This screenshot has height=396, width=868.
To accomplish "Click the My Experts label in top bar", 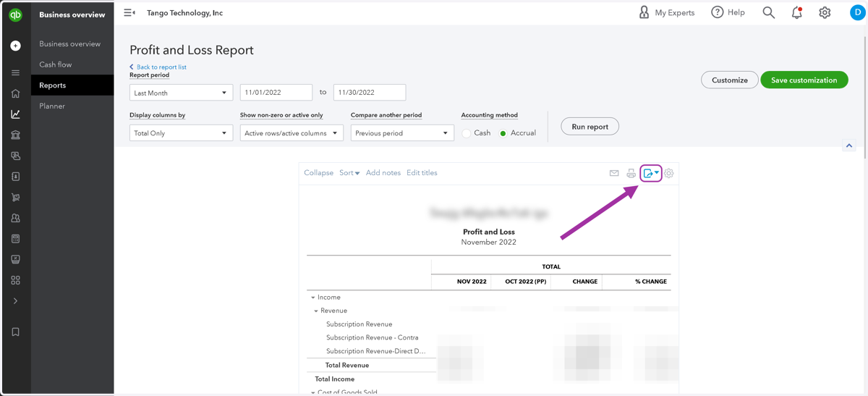I will click(674, 12).
